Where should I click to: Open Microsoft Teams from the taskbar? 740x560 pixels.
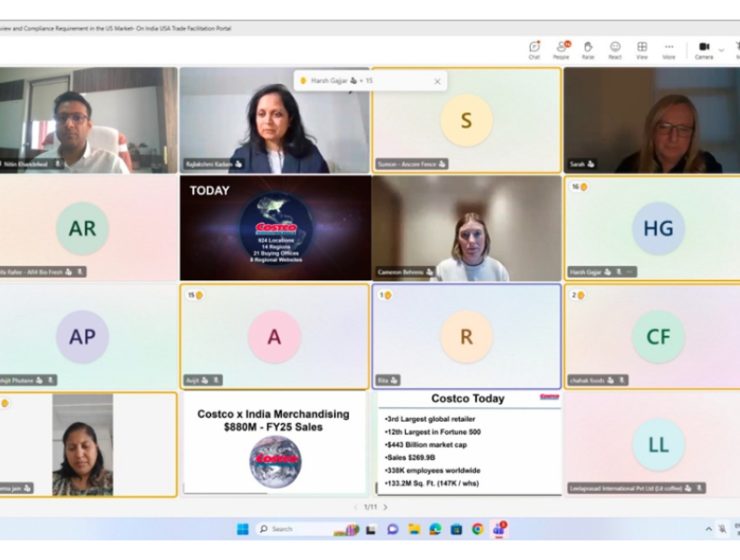499,529
